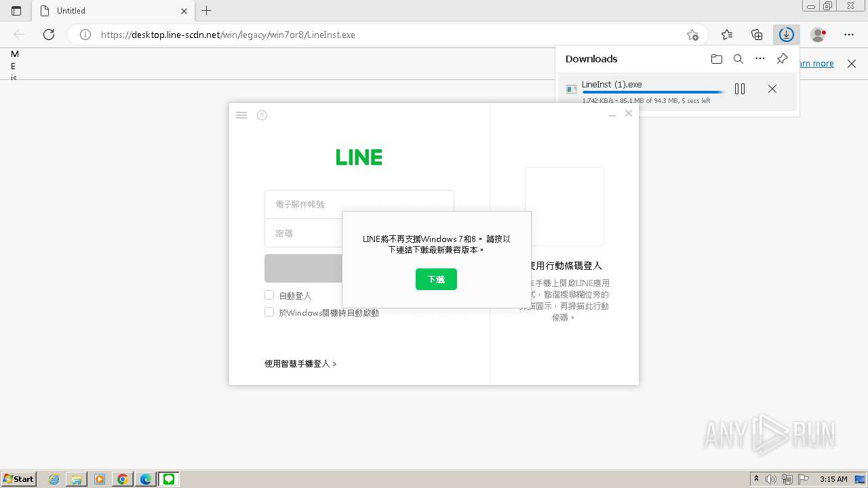
Task: Open more options in Downloads panel
Action: click(x=760, y=59)
